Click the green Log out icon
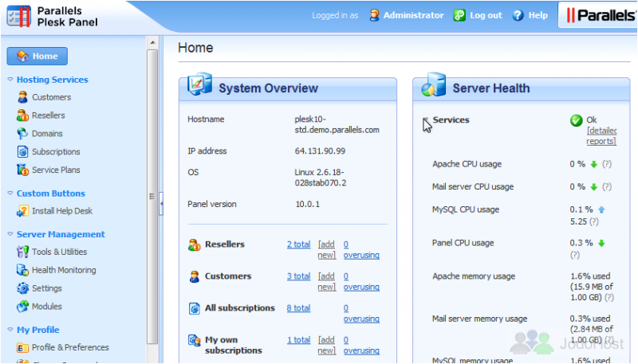 459,15
